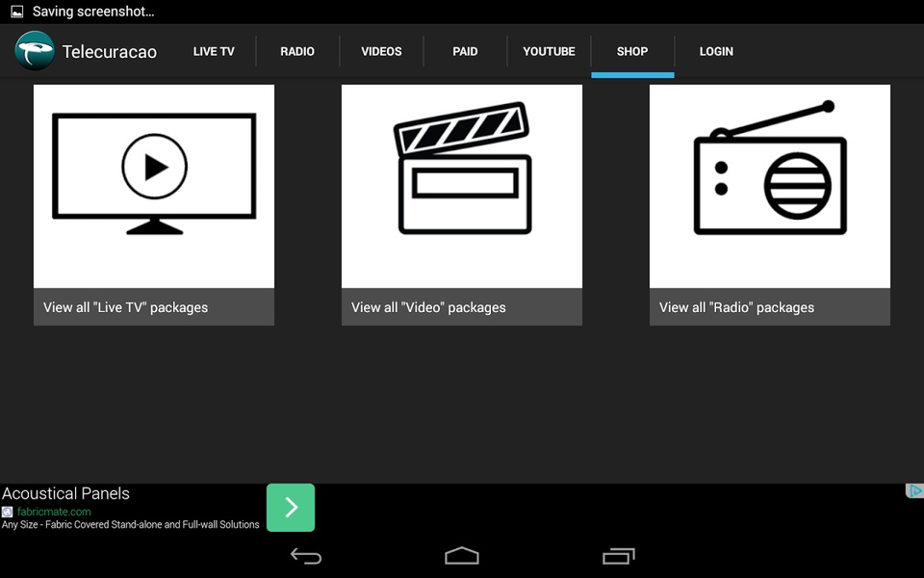Tap the Telecuracao app title

click(x=110, y=52)
